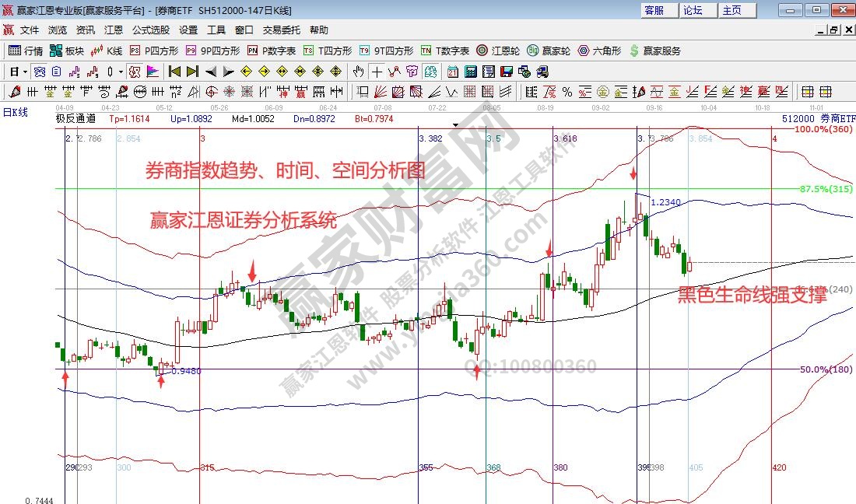Screen dimensions: 856x504
Task: Expand the candlestick style dropdown arrow
Action: 120,72
